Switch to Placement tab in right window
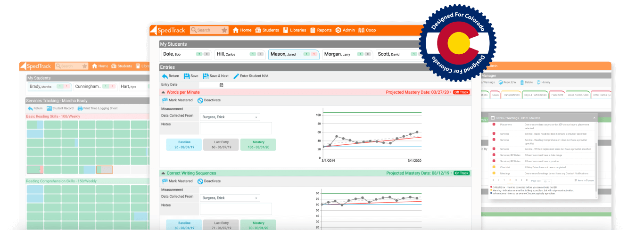 tap(557, 95)
